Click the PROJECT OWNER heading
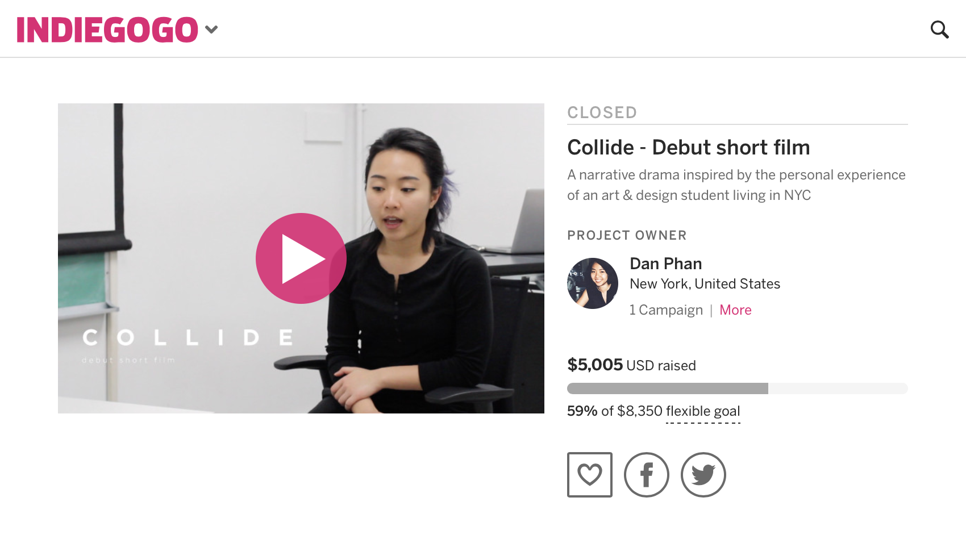The height and width of the screenshot is (560, 966). coord(627,235)
